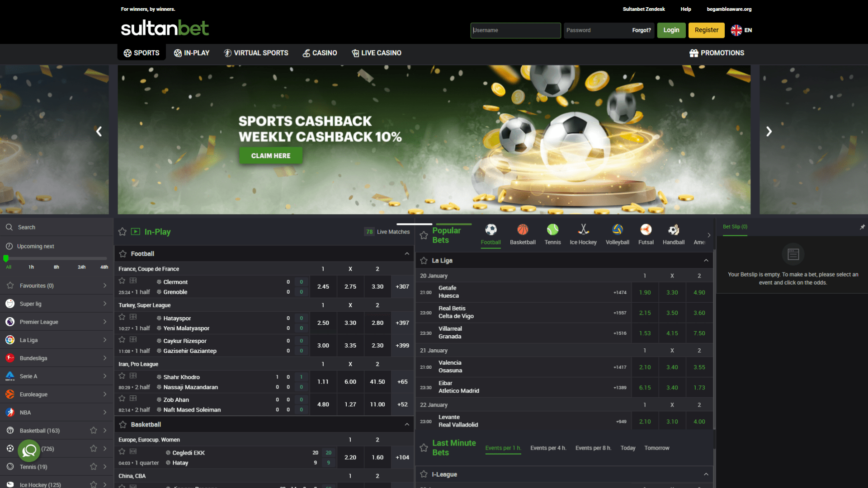Favourite the Shahr Khodro match star

[122, 375]
